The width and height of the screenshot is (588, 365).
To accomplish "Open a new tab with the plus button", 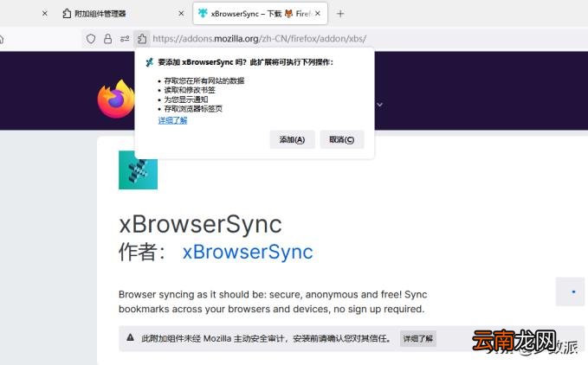I will [x=340, y=14].
